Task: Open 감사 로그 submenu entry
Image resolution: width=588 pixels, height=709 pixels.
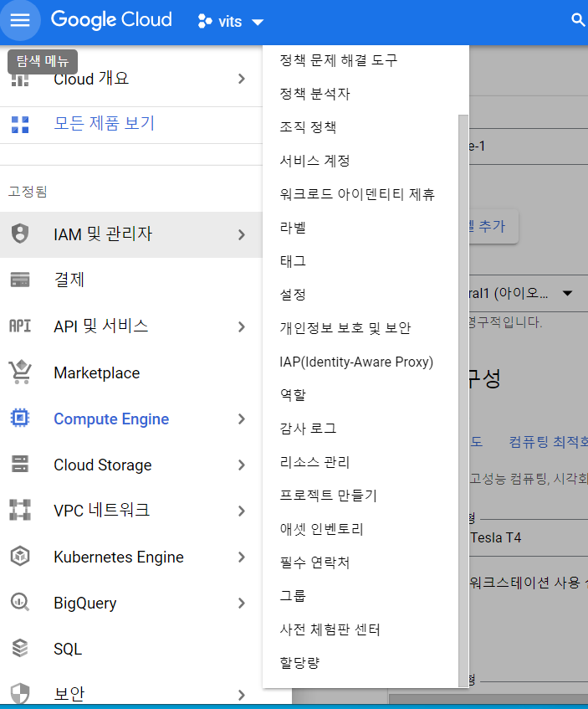Action: 308,429
